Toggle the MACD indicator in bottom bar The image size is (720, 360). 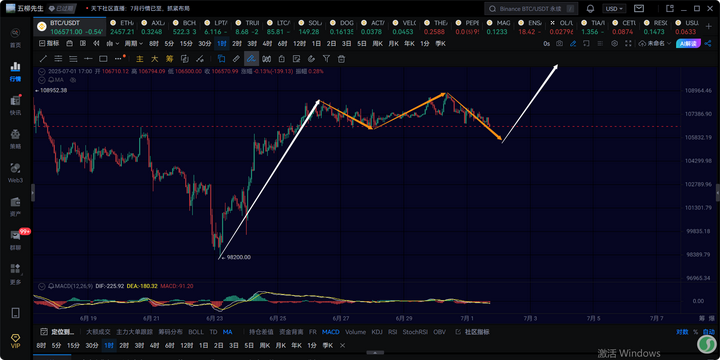(331, 332)
